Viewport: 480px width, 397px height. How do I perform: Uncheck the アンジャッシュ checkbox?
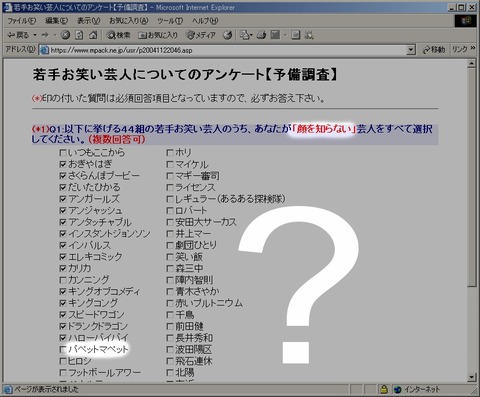click(x=63, y=211)
